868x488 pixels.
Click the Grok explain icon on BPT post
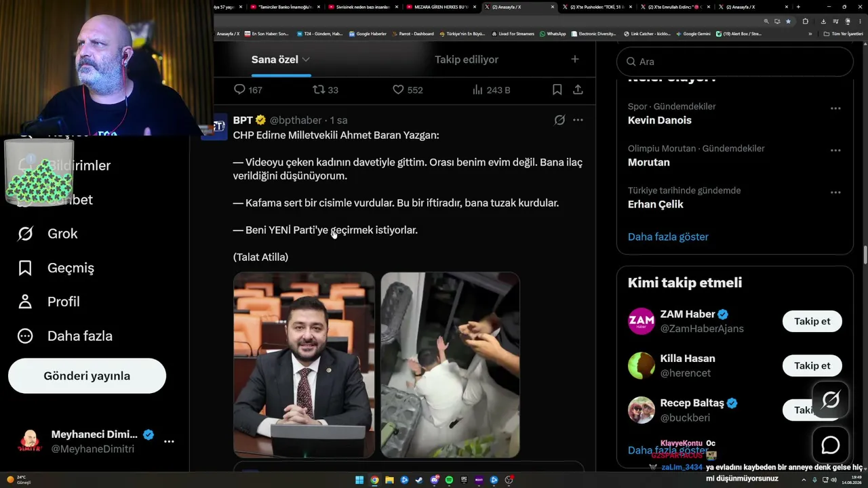coord(559,120)
